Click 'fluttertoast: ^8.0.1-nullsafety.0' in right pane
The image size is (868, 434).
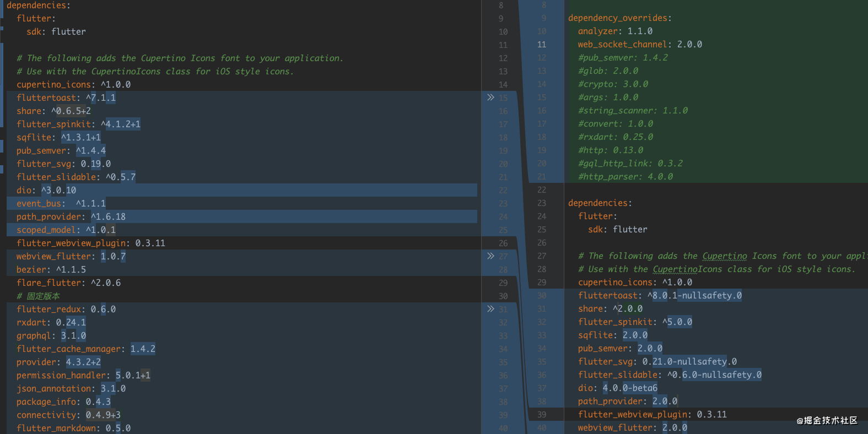click(660, 295)
